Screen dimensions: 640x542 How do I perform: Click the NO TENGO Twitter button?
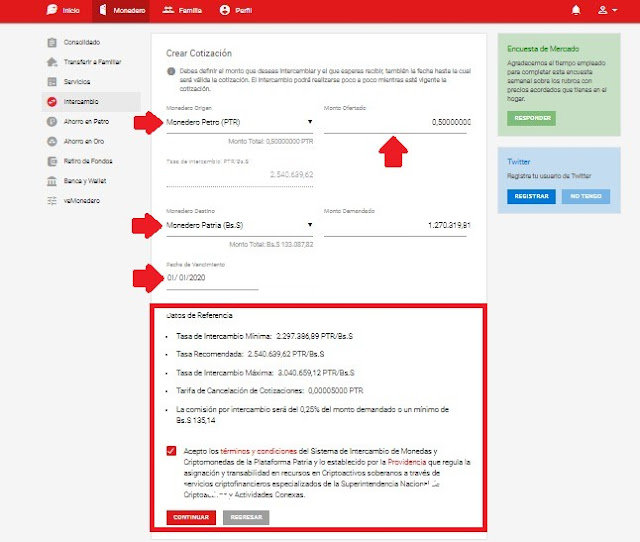(x=586, y=196)
